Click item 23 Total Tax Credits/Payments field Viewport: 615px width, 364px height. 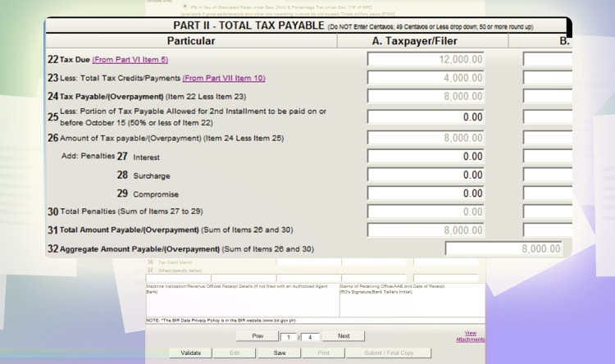pos(426,79)
